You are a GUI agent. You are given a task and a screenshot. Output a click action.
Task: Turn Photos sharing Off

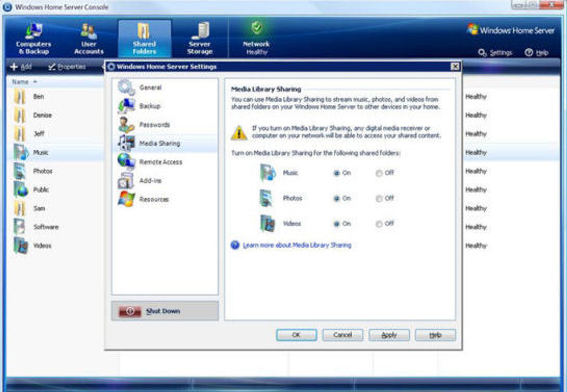click(x=379, y=198)
